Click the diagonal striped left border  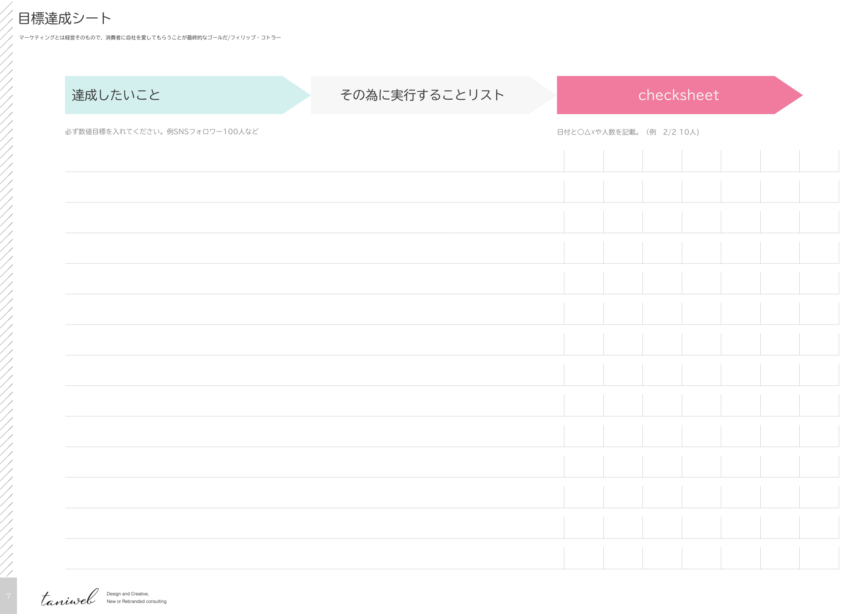[6, 297]
